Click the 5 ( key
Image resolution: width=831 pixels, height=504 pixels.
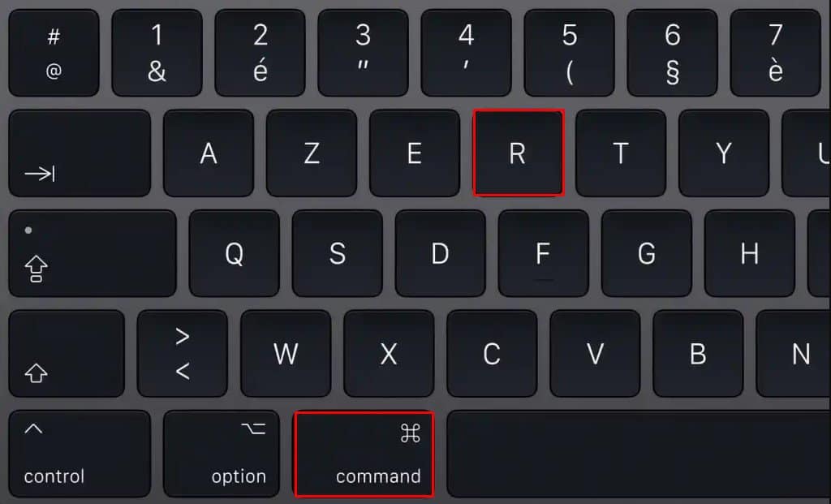tap(569, 53)
